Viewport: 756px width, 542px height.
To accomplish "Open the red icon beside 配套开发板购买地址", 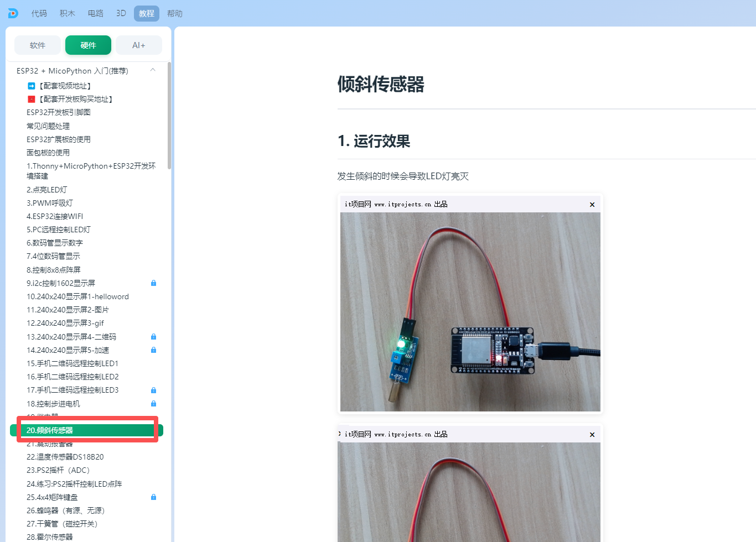I will tap(32, 99).
